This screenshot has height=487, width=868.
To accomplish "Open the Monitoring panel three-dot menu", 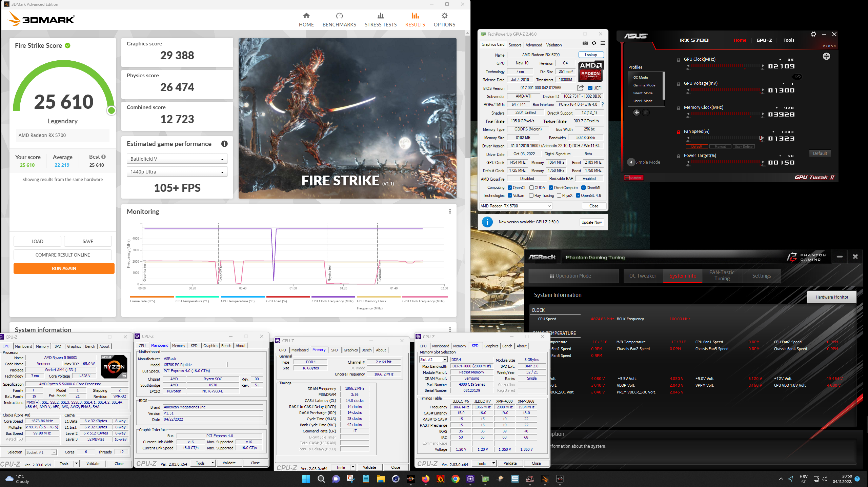I will [x=450, y=211].
